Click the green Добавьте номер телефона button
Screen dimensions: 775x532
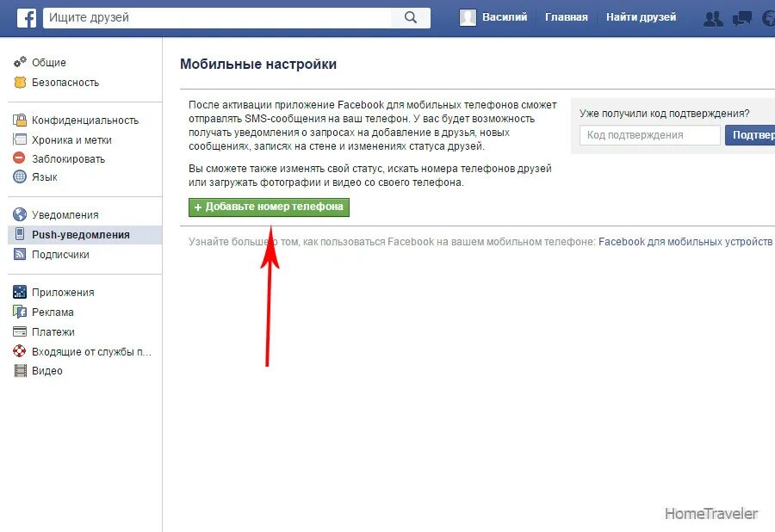(269, 207)
